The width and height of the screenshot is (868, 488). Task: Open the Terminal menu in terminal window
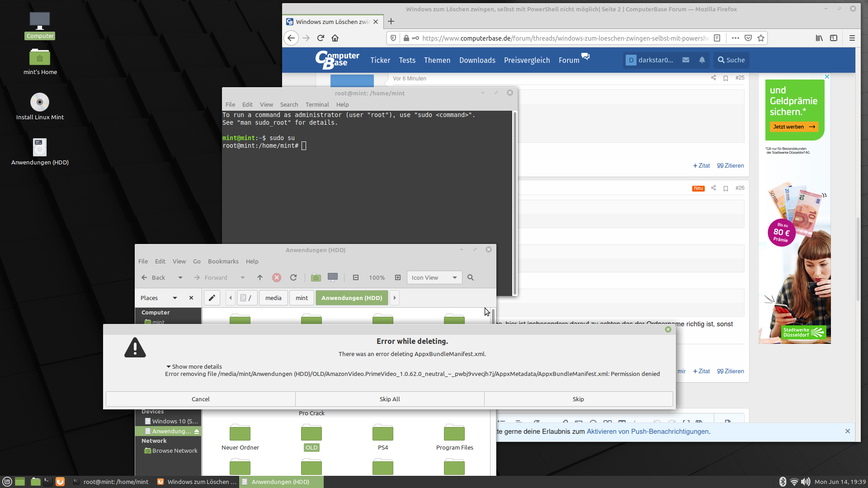(317, 104)
